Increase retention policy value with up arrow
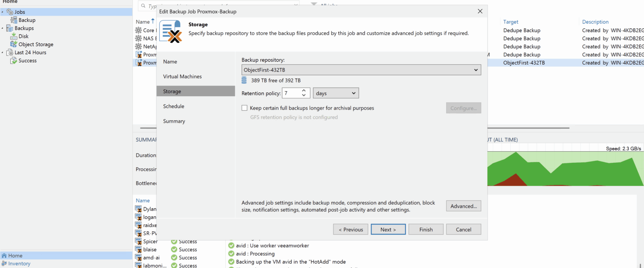Image resolution: width=644 pixels, height=268 pixels. (x=304, y=90)
